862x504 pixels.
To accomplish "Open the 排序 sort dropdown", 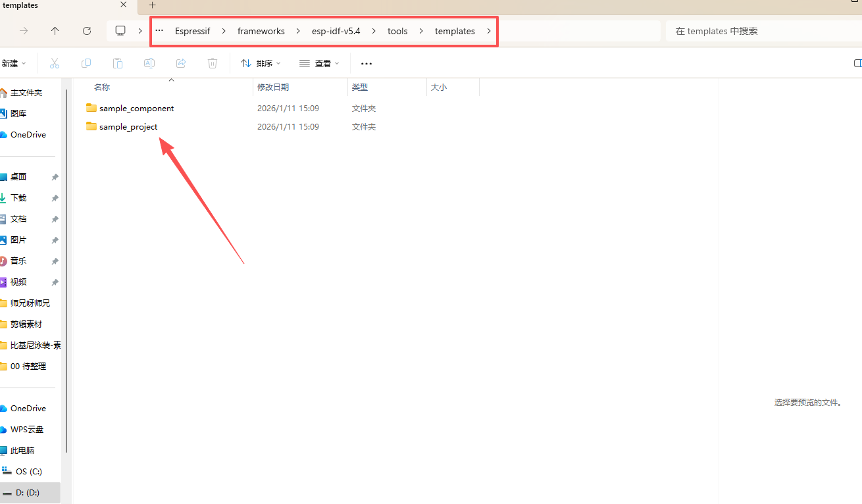I will click(x=261, y=63).
